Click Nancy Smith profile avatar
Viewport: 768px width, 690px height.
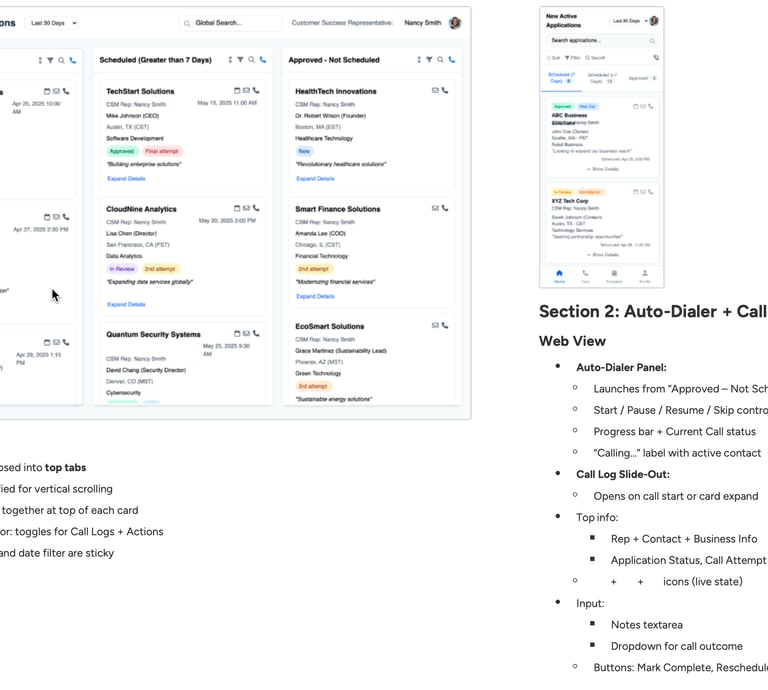click(x=455, y=23)
